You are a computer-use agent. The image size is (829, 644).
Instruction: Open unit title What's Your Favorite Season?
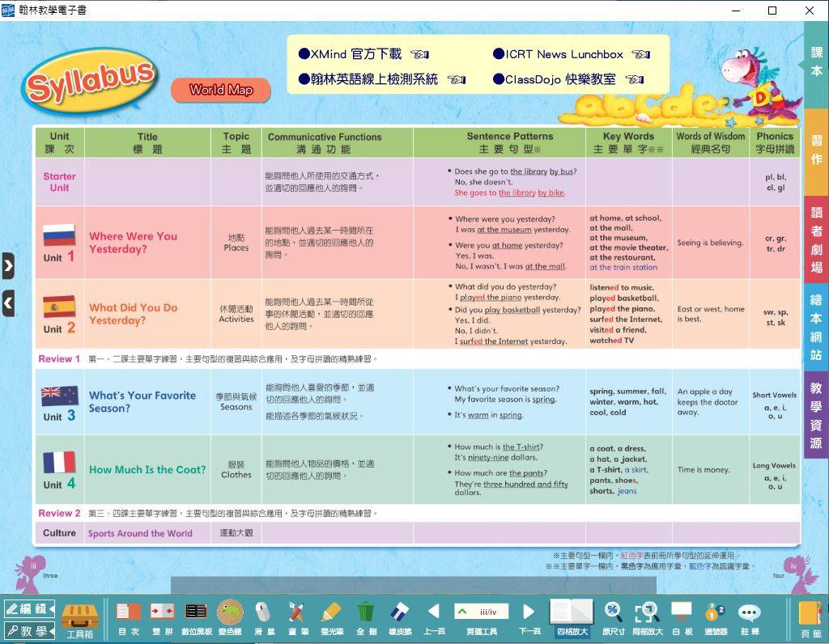click(142, 401)
